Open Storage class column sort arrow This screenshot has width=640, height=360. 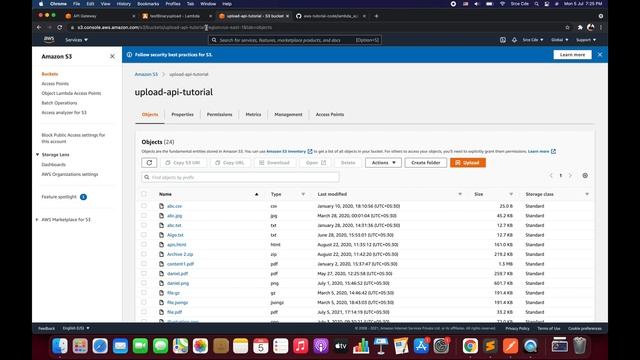pyautogui.click(x=587, y=194)
